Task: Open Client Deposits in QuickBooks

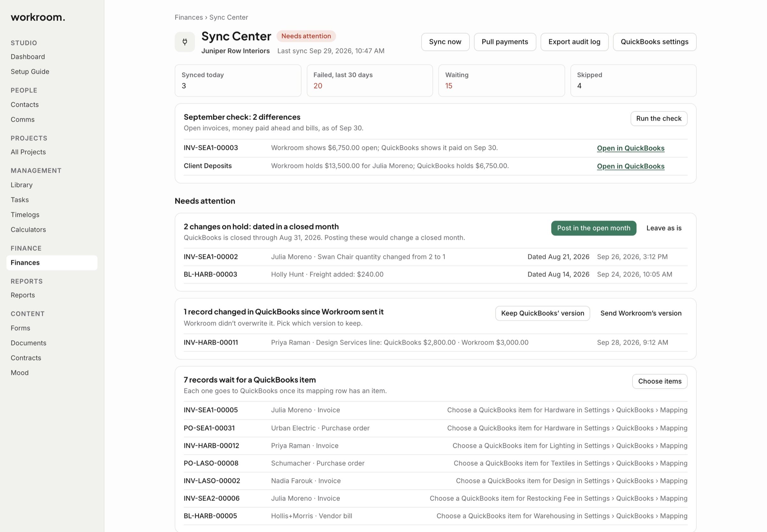Action: (631, 166)
